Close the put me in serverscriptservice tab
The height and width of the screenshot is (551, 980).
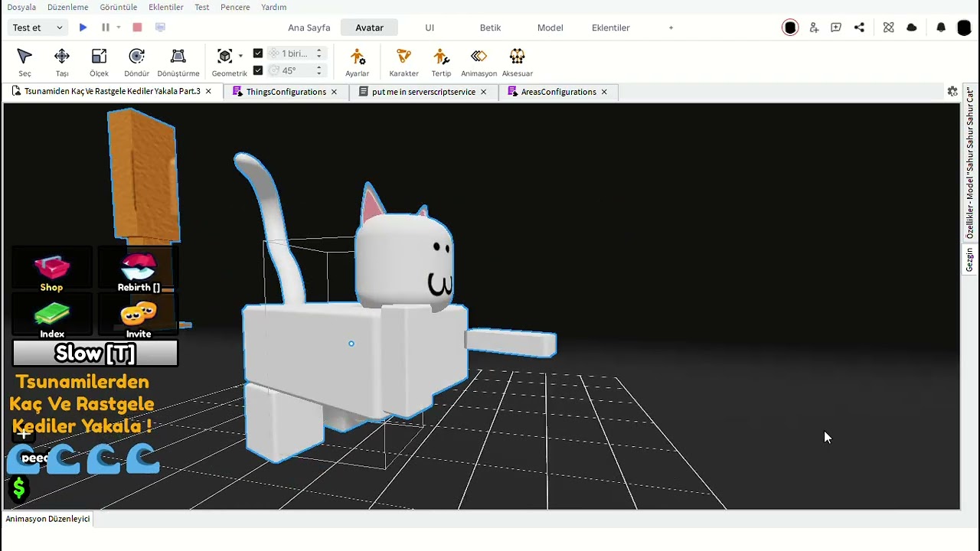click(x=483, y=92)
